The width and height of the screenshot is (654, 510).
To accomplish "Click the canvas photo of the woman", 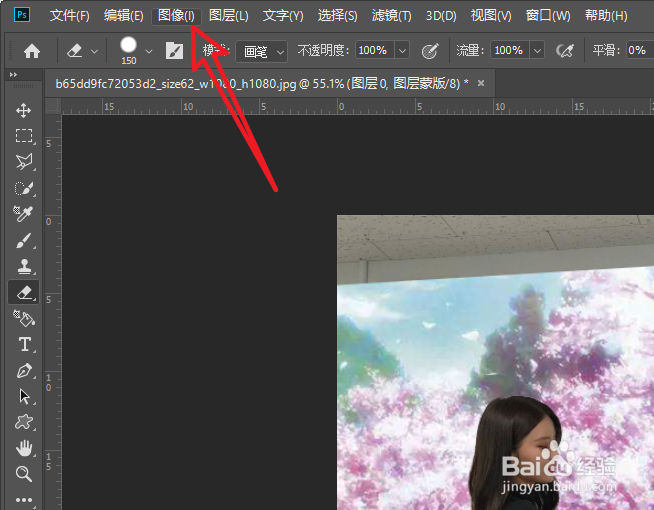I will point(496,362).
